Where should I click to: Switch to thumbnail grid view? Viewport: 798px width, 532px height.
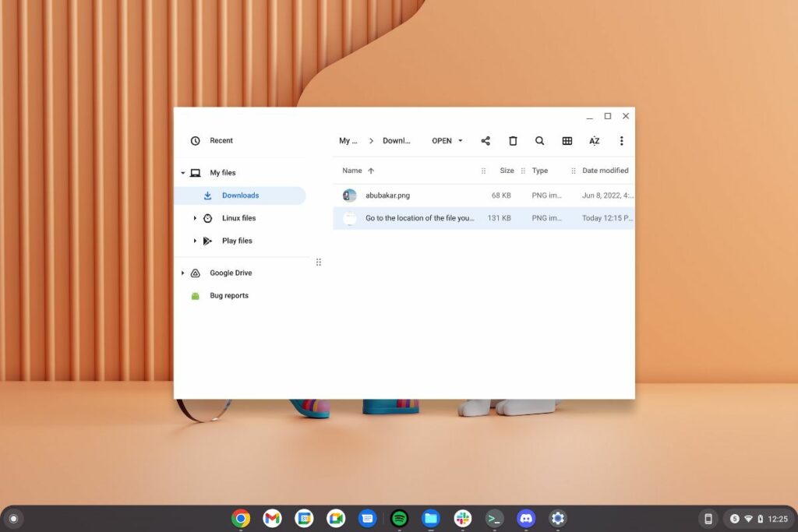pyautogui.click(x=567, y=141)
